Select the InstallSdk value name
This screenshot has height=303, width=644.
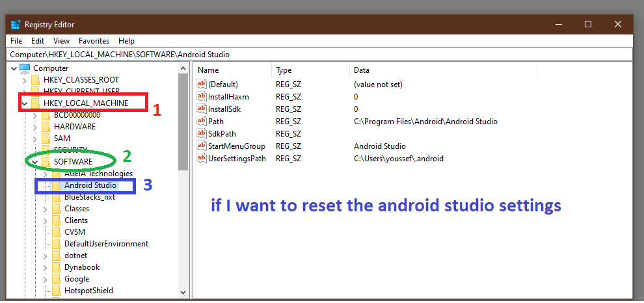coord(224,109)
